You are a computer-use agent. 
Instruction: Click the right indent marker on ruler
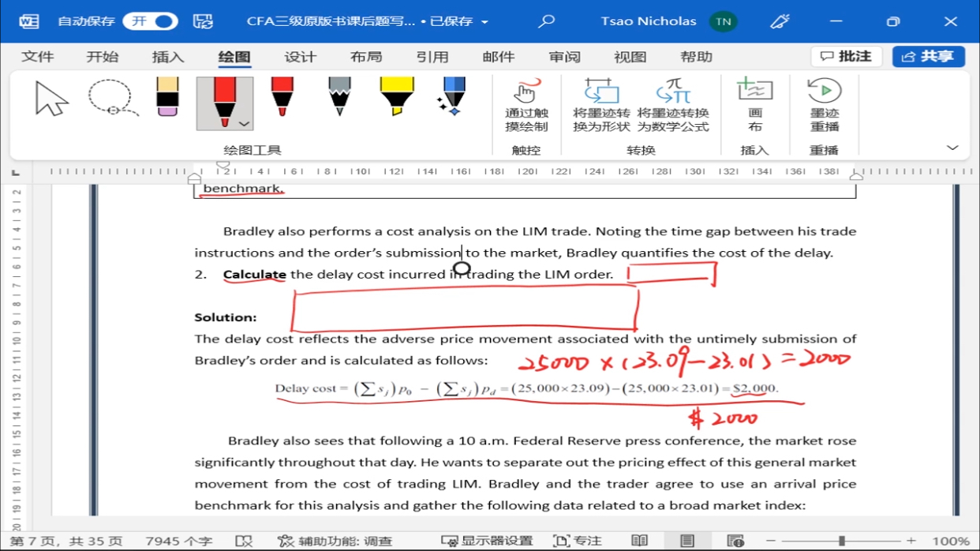click(x=855, y=176)
